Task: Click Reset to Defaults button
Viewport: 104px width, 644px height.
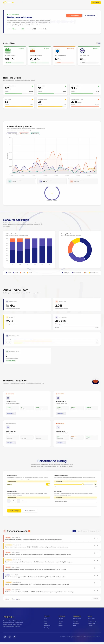Action: [30, 511]
